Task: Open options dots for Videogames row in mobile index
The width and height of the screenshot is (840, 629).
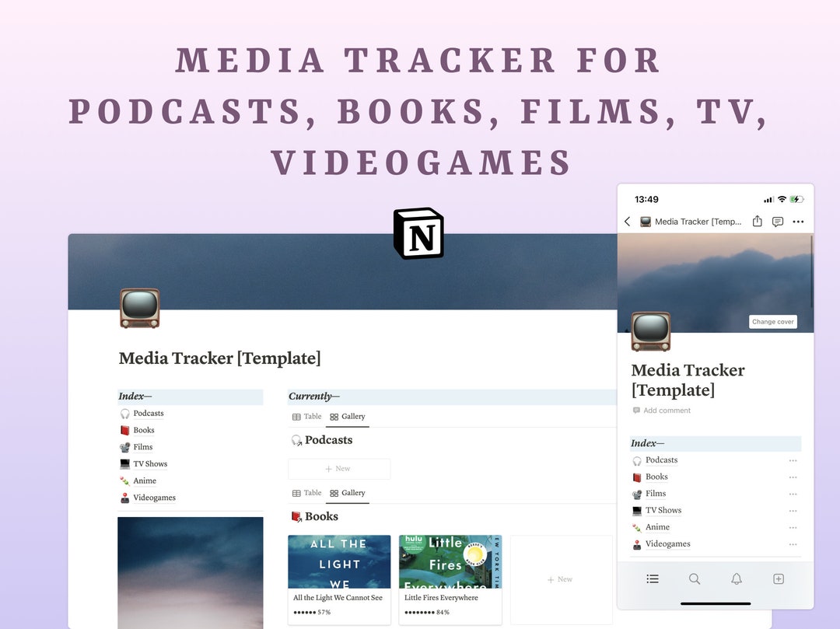Action: 793,544
